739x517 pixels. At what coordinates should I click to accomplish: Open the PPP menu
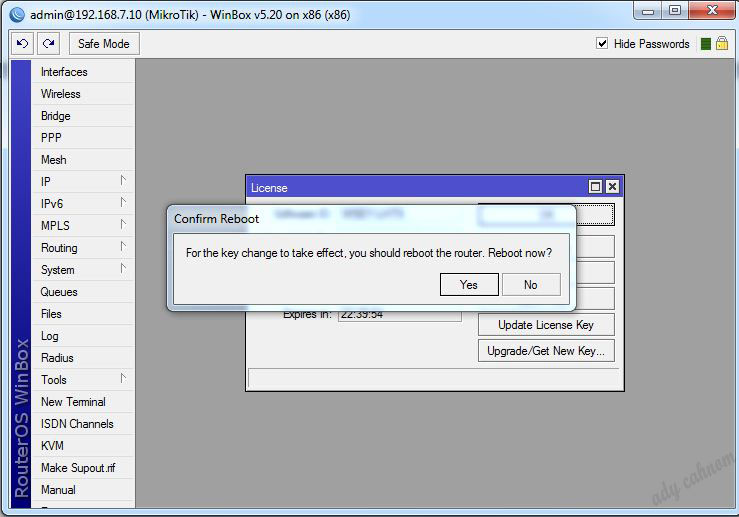[x=83, y=138]
